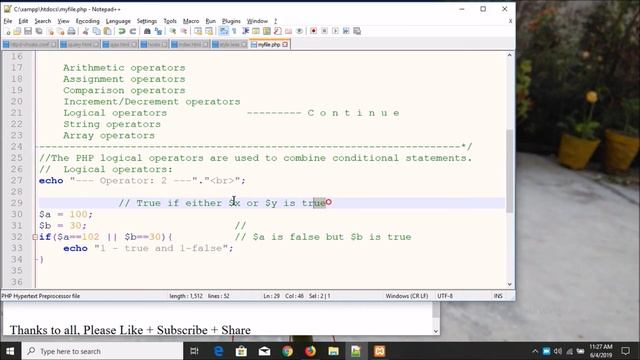Click the 'UTF-8' status bar entry
This screenshot has width=640, height=360.
point(445,296)
